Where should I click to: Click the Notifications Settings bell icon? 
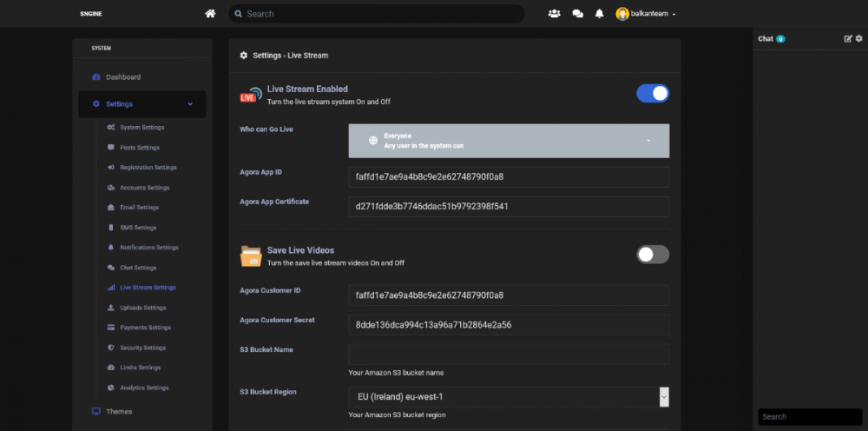(111, 248)
